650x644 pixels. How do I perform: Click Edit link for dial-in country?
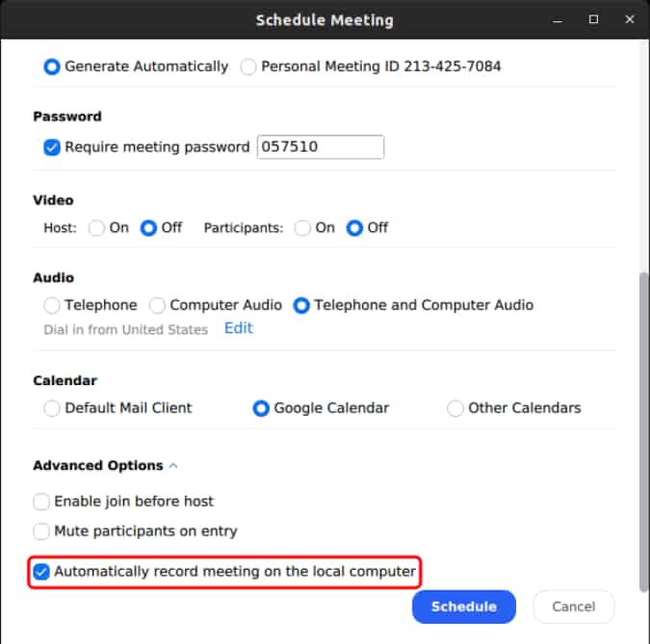[x=239, y=328]
